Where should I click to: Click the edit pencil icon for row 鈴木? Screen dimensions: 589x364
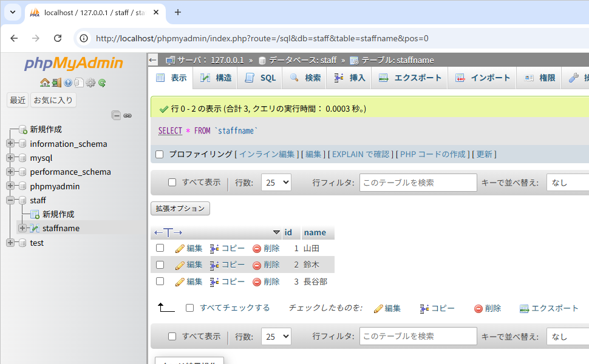[x=180, y=265]
